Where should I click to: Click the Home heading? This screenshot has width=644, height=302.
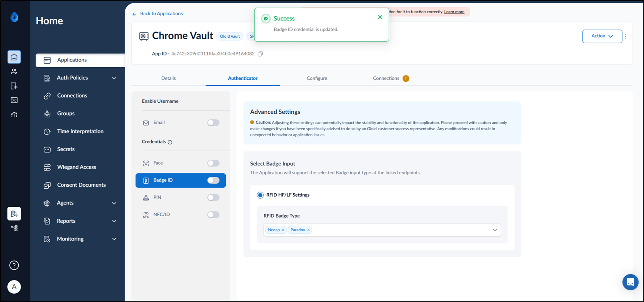[49, 21]
